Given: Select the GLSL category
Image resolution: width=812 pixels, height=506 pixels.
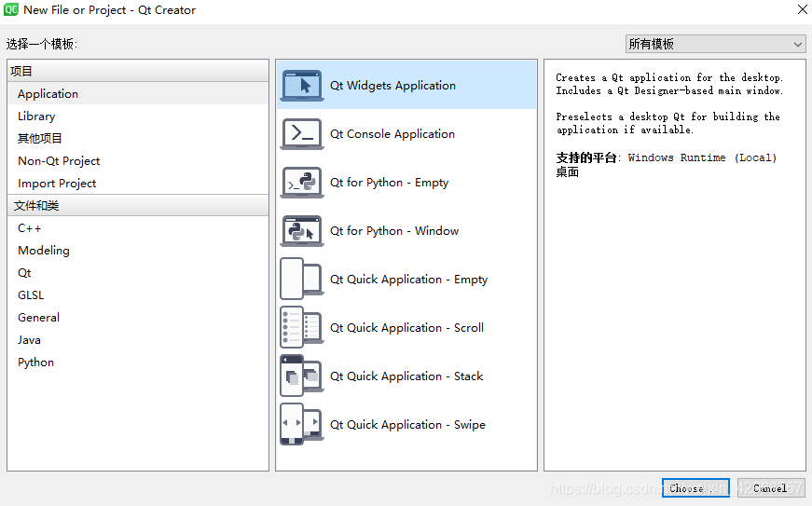Looking at the screenshot, I should point(138,294).
